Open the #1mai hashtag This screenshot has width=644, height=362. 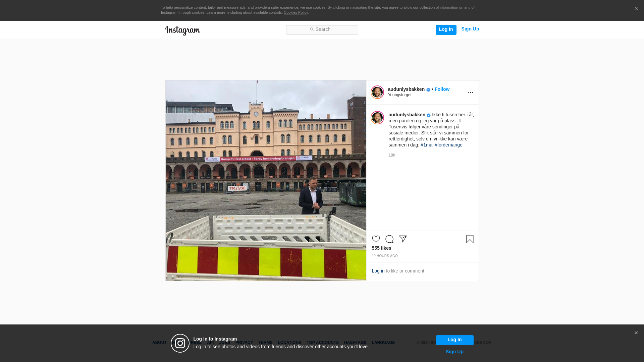click(x=427, y=145)
